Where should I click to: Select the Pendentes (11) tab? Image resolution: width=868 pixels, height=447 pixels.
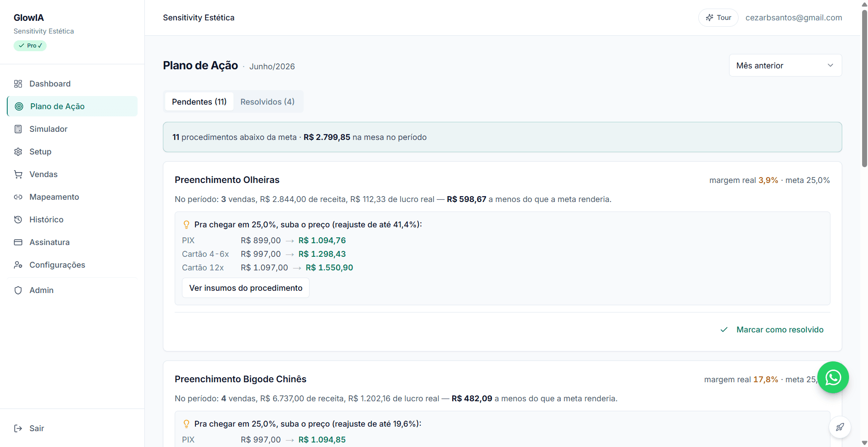click(199, 101)
